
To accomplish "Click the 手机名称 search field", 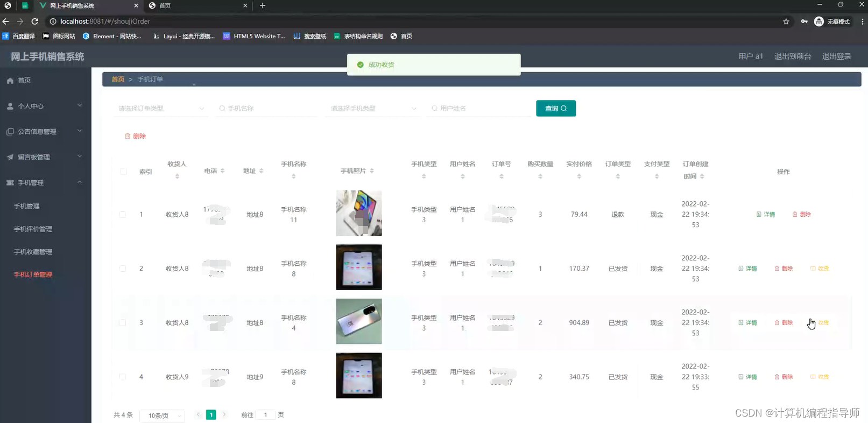I will (x=266, y=108).
